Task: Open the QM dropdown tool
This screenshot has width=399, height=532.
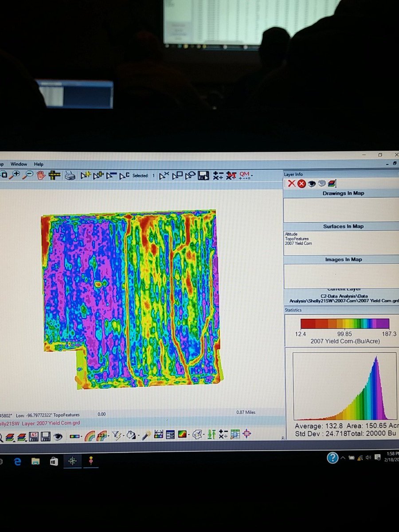Action: (x=245, y=176)
